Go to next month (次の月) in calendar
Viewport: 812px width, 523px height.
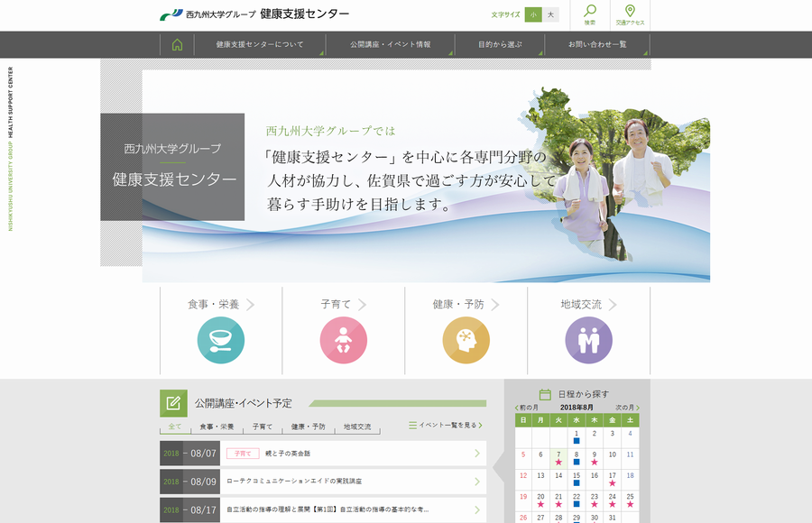click(x=626, y=408)
